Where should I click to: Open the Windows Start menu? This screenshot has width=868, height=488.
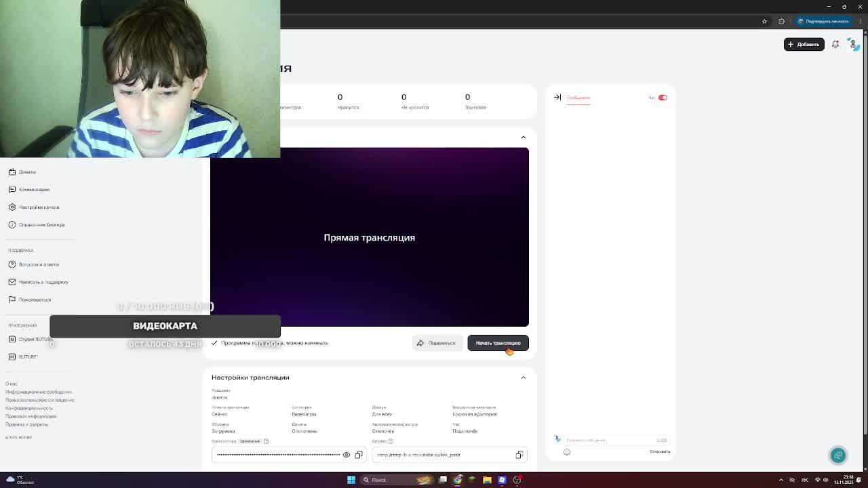(x=351, y=480)
